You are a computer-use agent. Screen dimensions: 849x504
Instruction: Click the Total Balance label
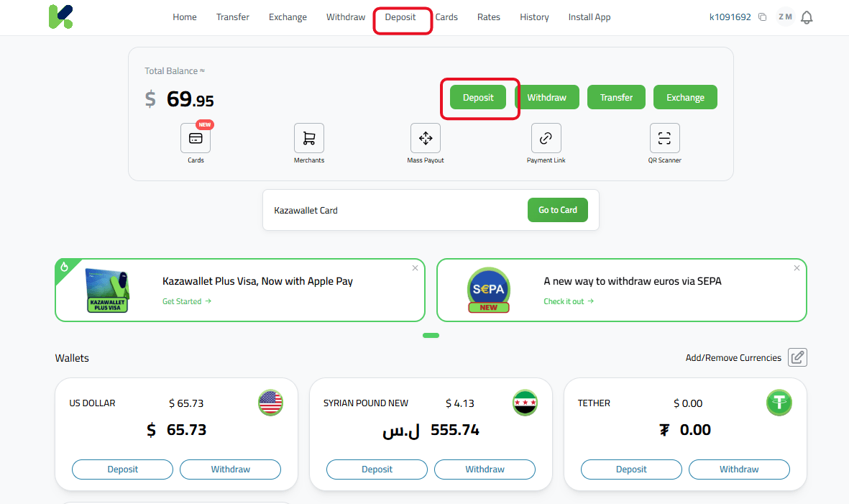(175, 71)
